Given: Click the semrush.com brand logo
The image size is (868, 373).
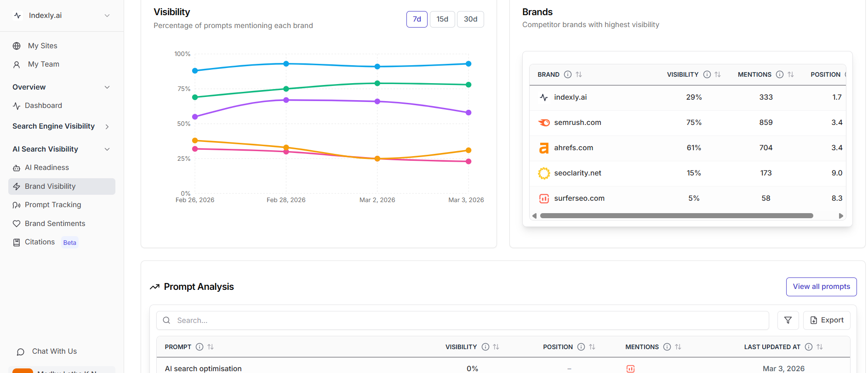Looking at the screenshot, I should [x=544, y=123].
